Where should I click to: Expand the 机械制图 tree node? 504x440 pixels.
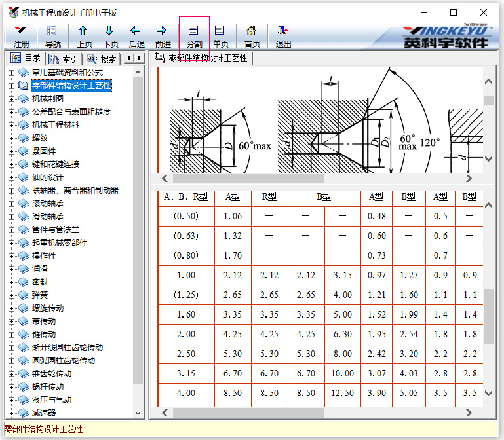click(11, 99)
